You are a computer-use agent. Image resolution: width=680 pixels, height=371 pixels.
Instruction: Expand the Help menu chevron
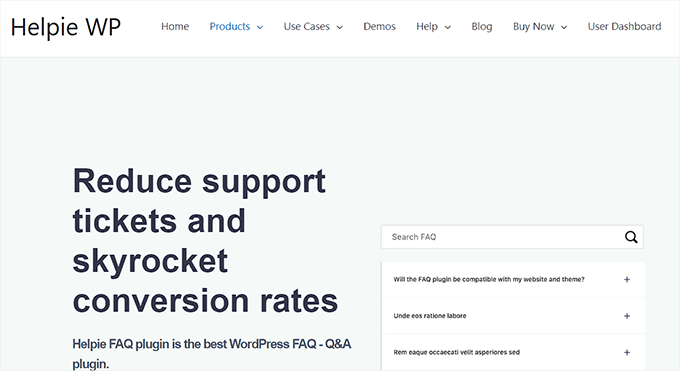(448, 27)
